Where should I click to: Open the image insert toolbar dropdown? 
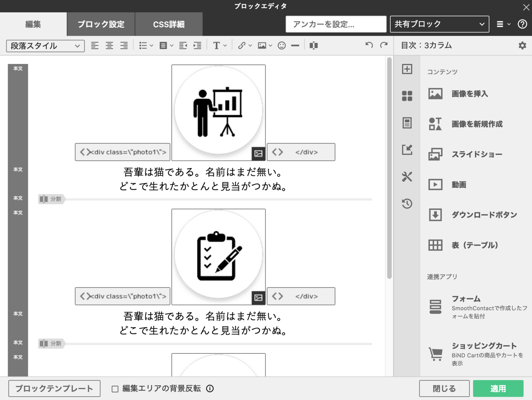(x=265, y=45)
